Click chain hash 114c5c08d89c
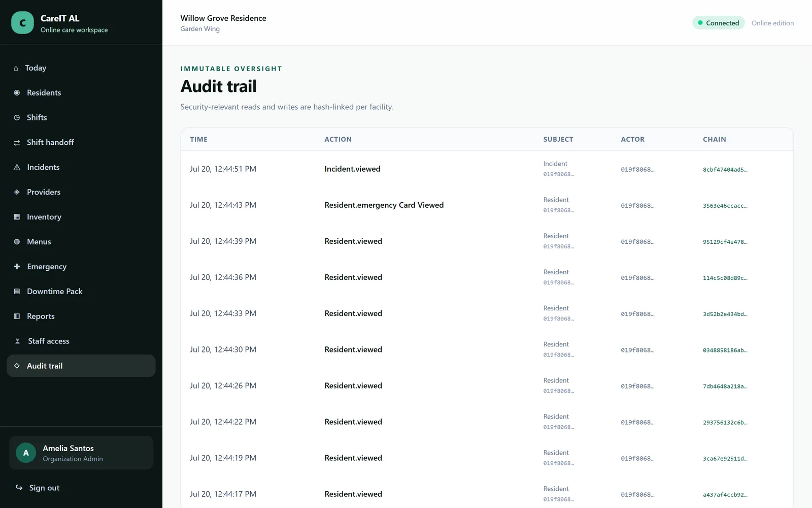This screenshot has width=812, height=508. tap(725, 278)
